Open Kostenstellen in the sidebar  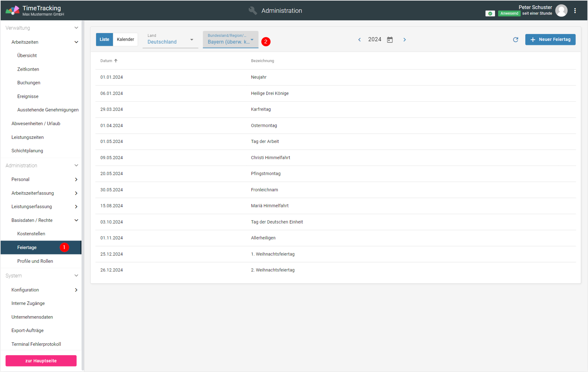click(31, 234)
